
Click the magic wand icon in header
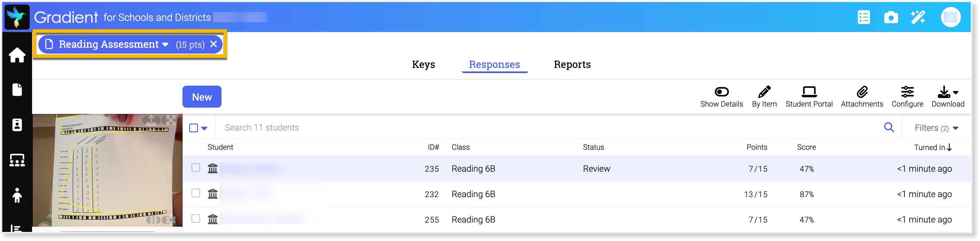click(918, 17)
